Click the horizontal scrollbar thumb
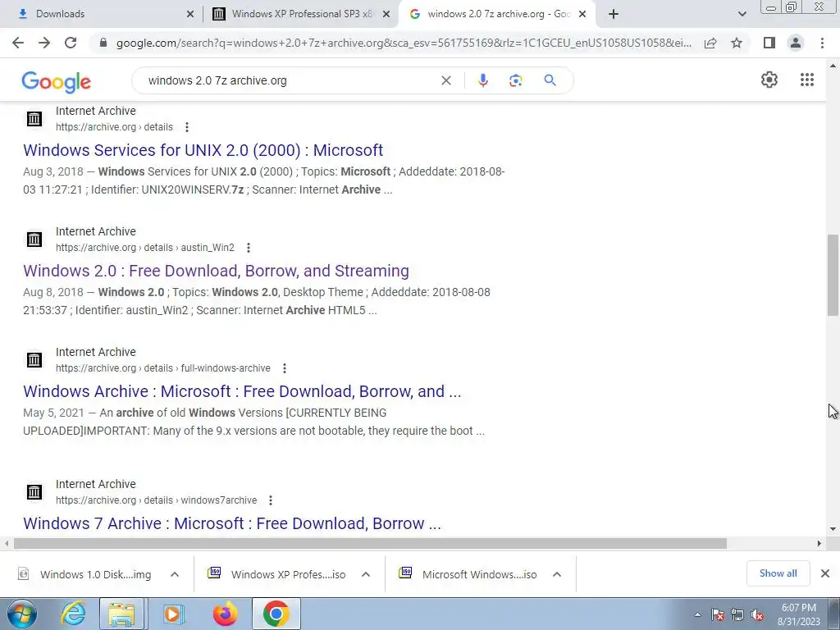 click(x=370, y=543)
